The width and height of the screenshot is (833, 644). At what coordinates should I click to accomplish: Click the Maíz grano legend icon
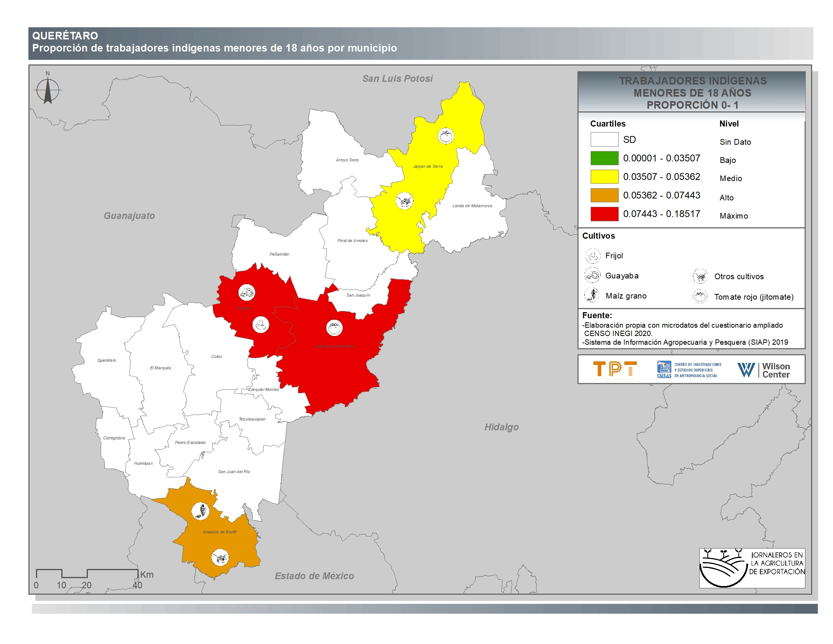592,295
